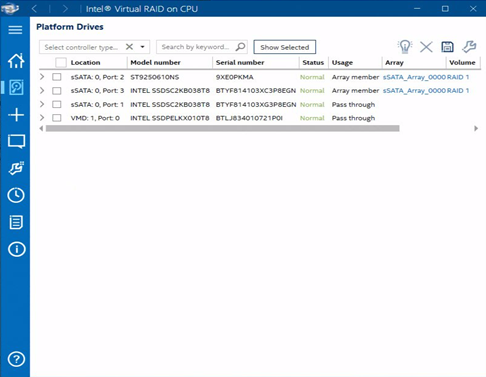
Task: Select the ST9250610NS model cell
Action: [x=155, y=77]
